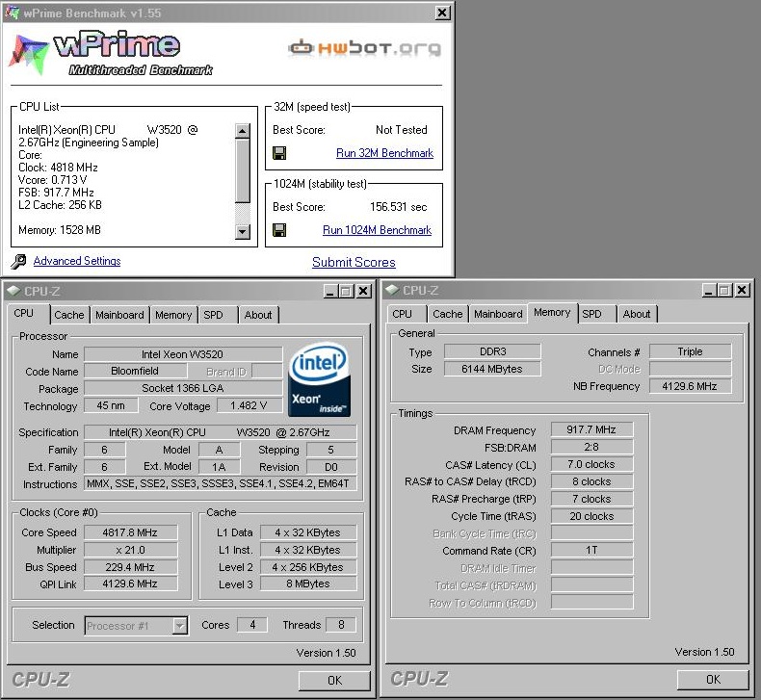Screen dimensions: 761x700
Task: Run the 1024M Benchmark
Action: pyautogui.click(x=377, y=230)
